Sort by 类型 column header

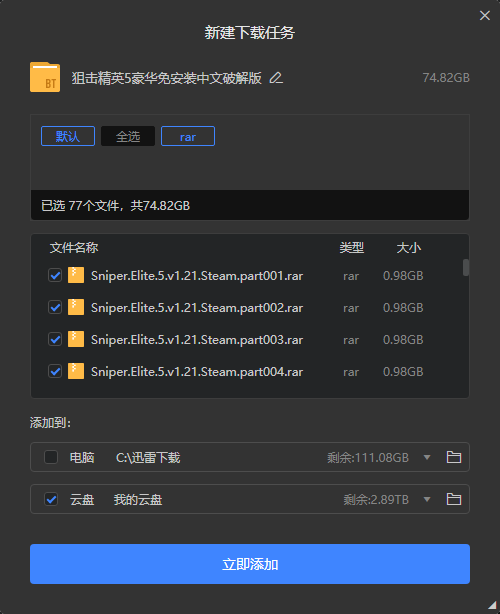coord(352,248)
